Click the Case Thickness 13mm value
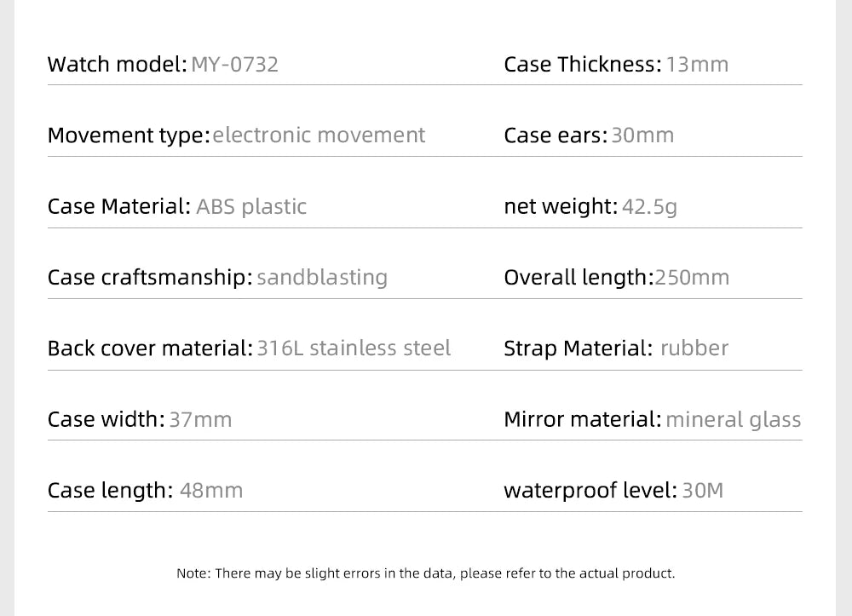This screenshot has width=852, height=616. 697,65
